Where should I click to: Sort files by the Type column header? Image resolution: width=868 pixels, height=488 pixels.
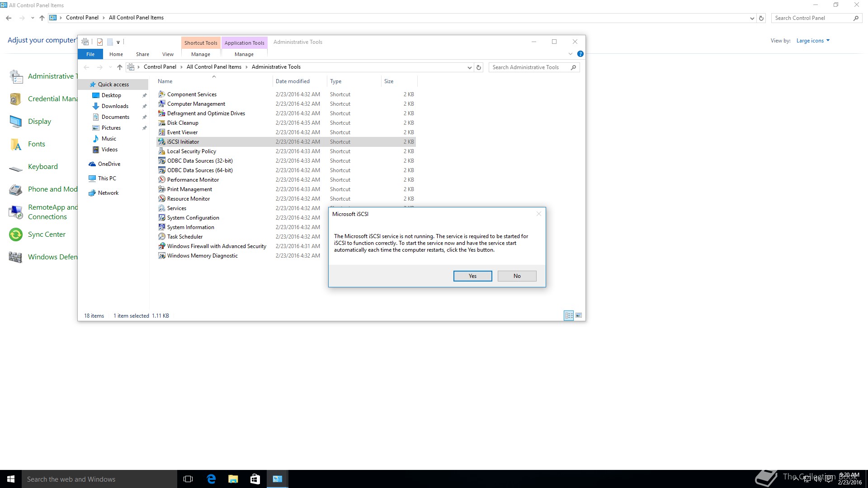click(354, 81)
